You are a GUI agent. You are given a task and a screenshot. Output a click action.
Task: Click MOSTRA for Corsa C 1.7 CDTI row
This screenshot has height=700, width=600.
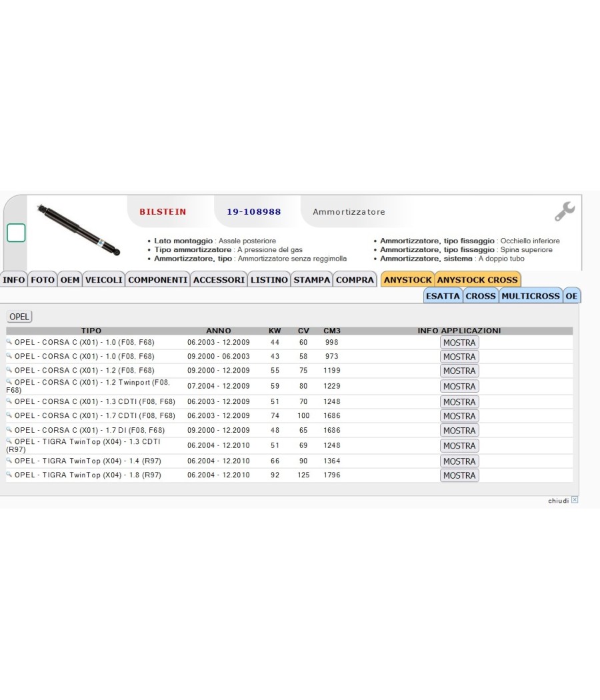(x=459, y=415)
